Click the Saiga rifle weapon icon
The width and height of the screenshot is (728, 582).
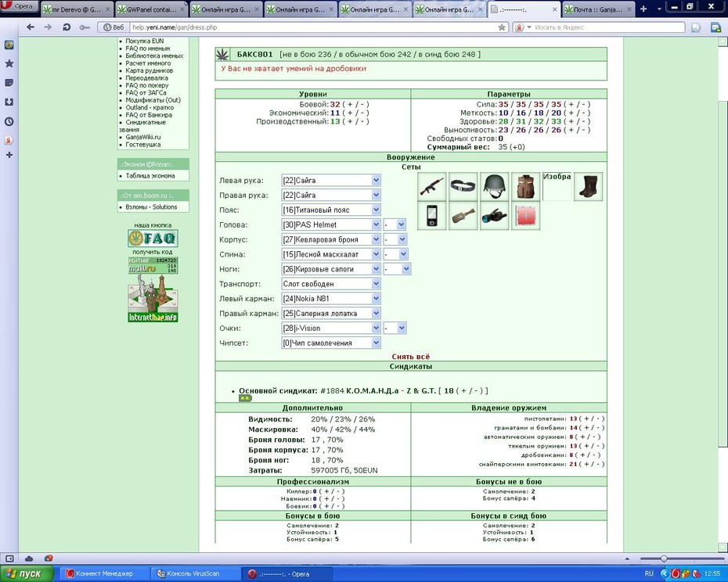(x=432, y=187)
